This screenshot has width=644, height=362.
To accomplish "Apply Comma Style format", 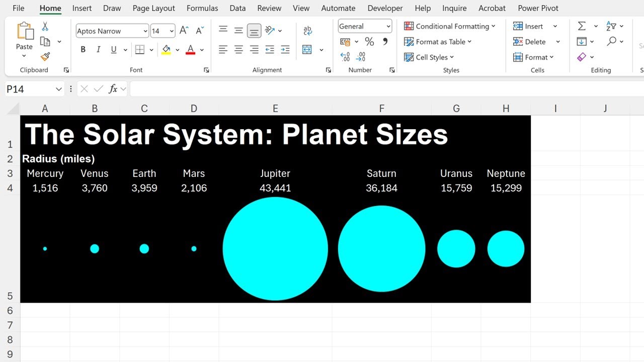I will (x=385, y=42).
